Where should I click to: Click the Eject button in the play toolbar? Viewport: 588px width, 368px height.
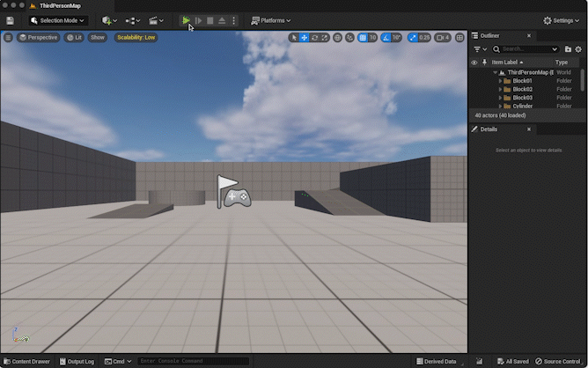(x=222, y=20)
